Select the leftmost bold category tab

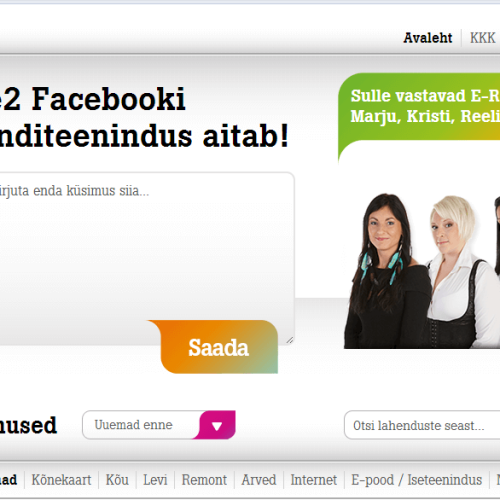[8, 480]
